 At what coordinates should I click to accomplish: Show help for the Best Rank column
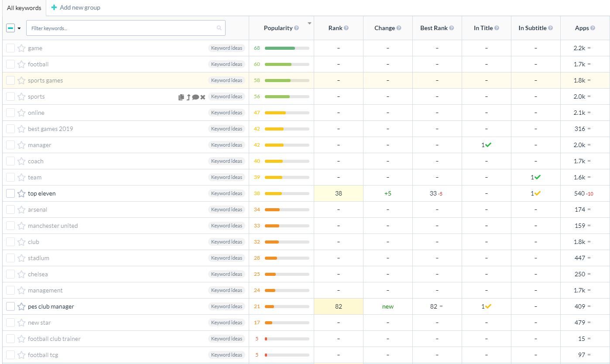452,28
